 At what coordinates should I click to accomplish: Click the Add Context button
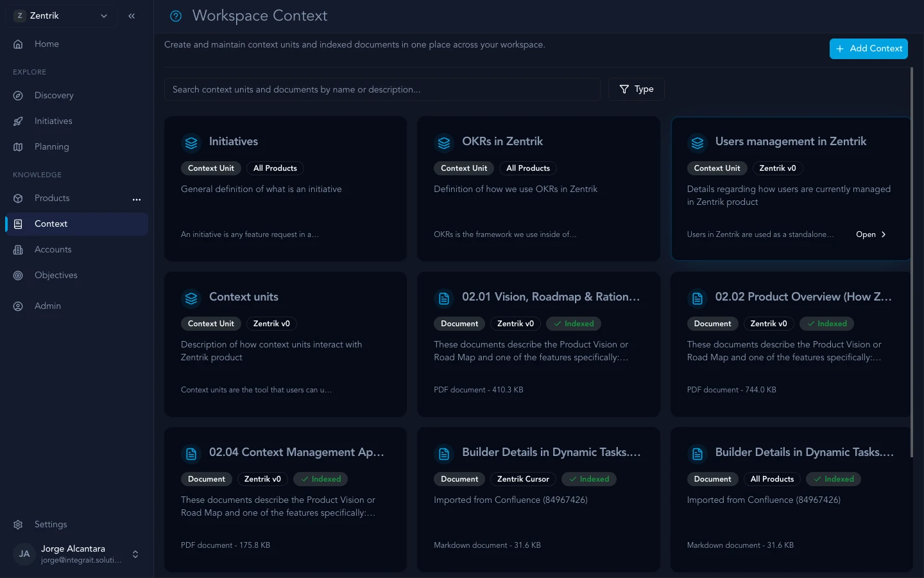(868, 49)
